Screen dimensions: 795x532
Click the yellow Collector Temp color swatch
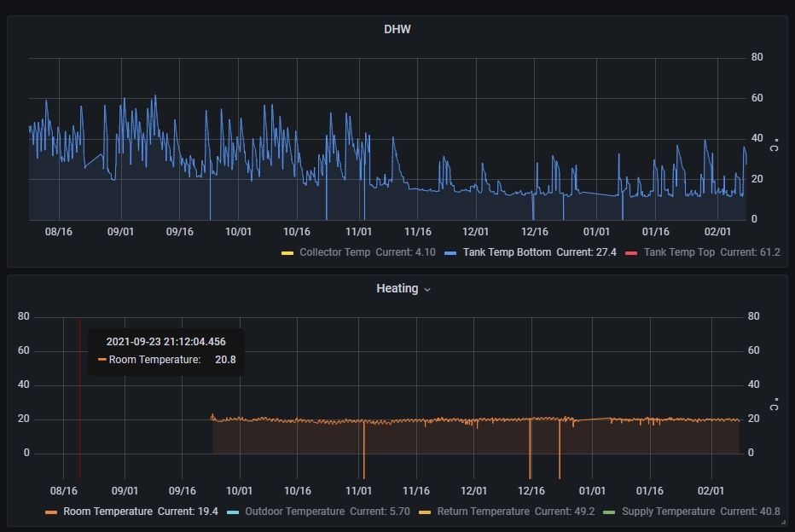pyautogui.click(x=287, y=253)
